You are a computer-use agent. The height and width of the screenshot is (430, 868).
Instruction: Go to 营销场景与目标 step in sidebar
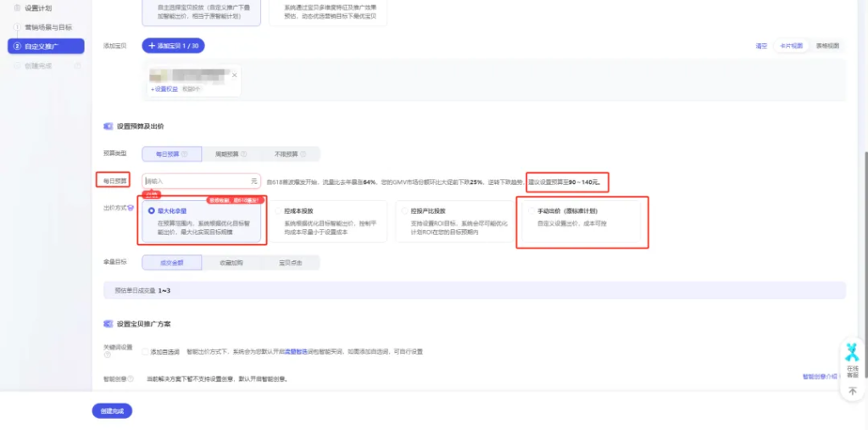tap(48, 27)
